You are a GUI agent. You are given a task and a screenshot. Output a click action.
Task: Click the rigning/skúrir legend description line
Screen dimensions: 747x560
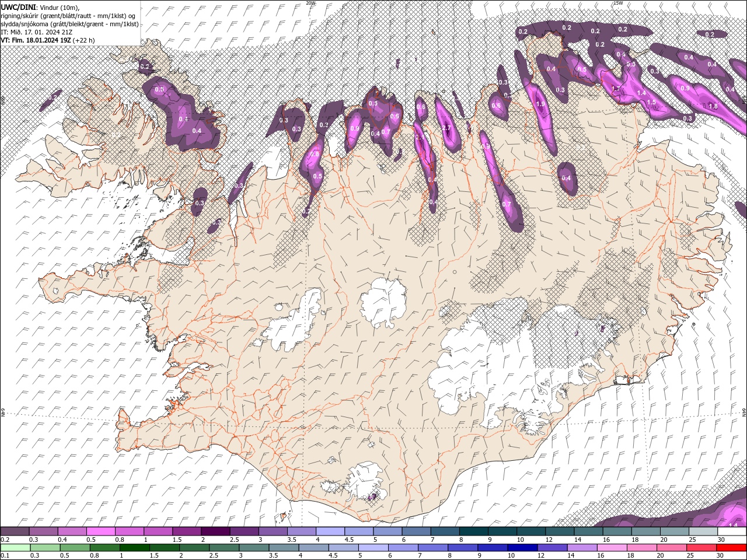click(68, 15)
